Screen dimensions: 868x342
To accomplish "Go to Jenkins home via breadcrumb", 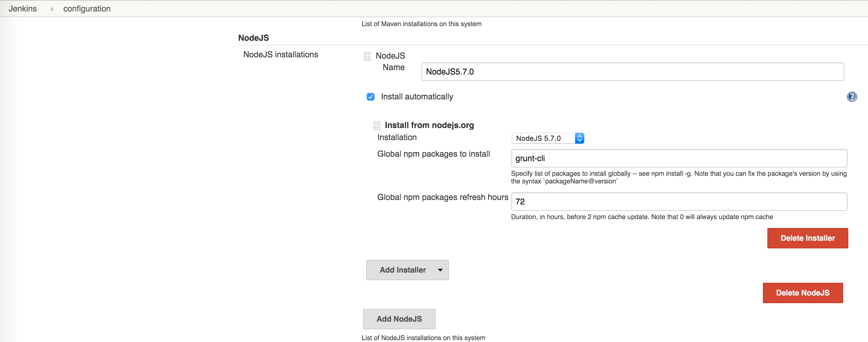I will click(x=23, y=9).
